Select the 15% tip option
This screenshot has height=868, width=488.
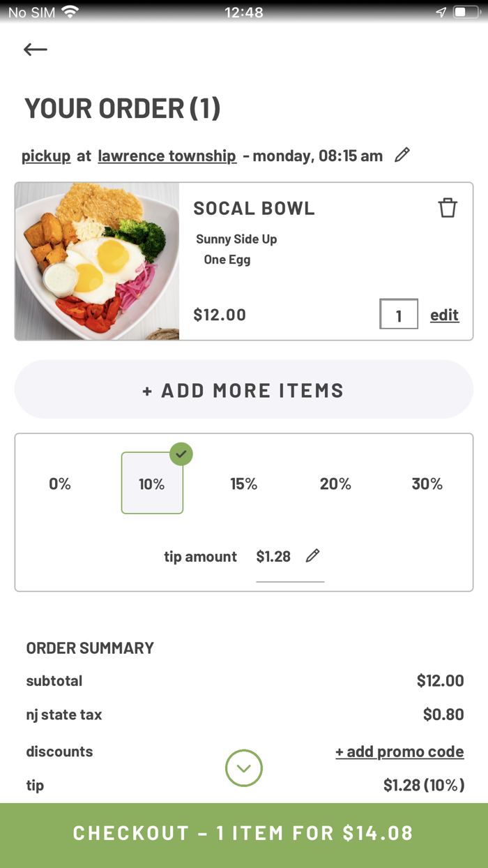[244, 483]
